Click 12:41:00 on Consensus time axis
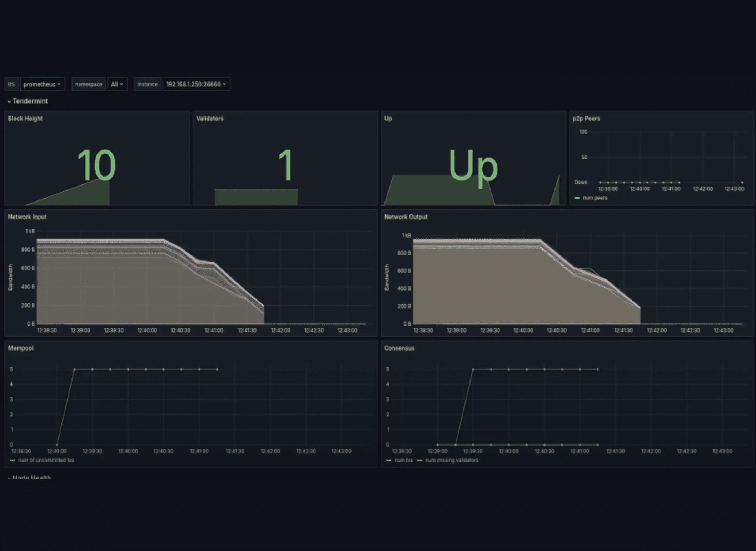Viewport: 756px width, 551px height. tap(580, 451)
